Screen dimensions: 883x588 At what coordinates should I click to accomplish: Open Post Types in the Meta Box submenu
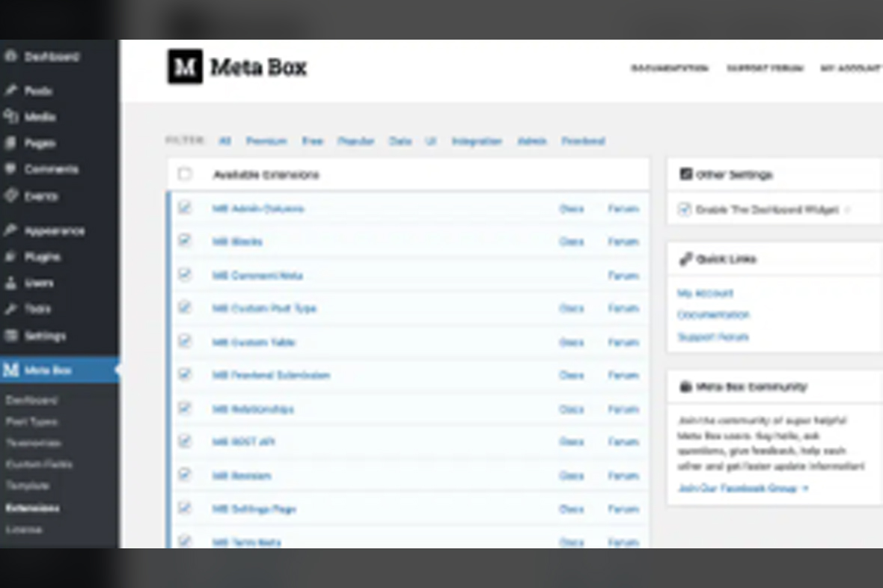31,421
